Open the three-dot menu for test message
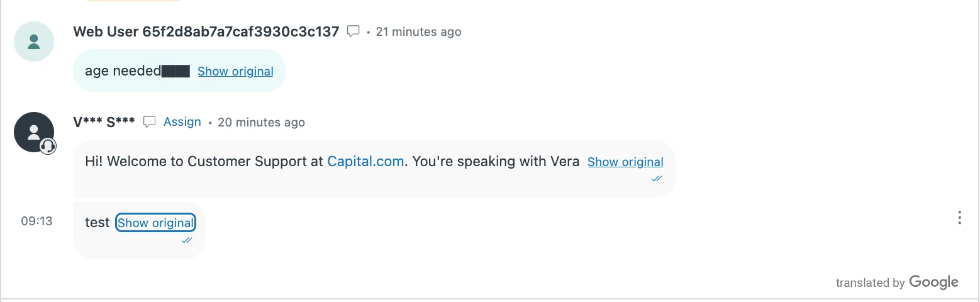 959,218
